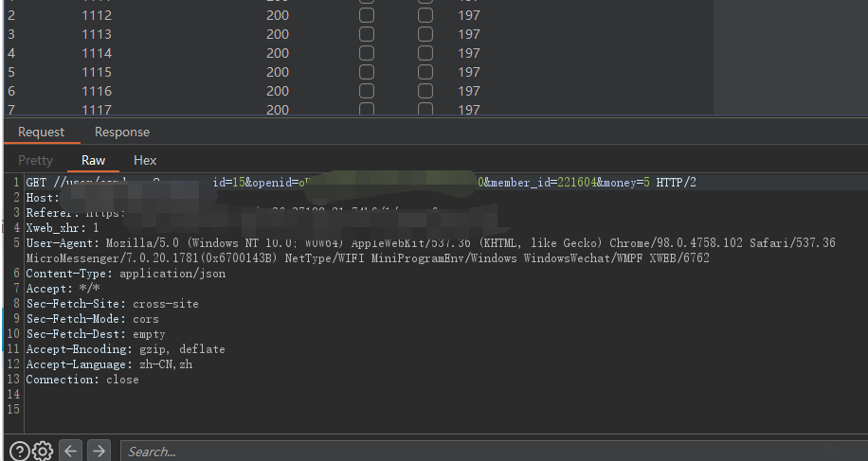
Task: Select result row with payload 1115
Action: tap(97, 72)
